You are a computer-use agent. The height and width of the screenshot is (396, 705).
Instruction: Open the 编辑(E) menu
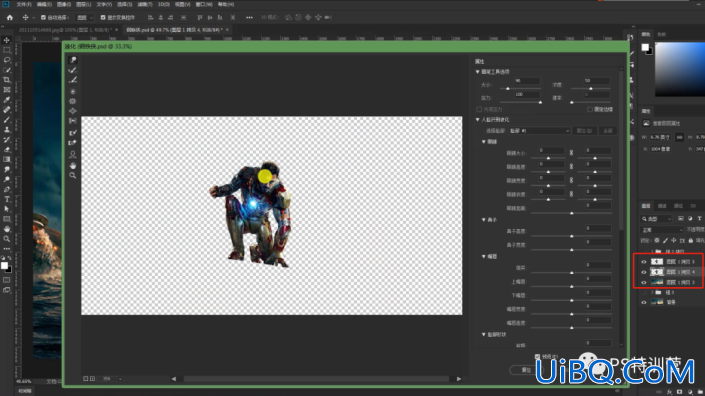44,4
